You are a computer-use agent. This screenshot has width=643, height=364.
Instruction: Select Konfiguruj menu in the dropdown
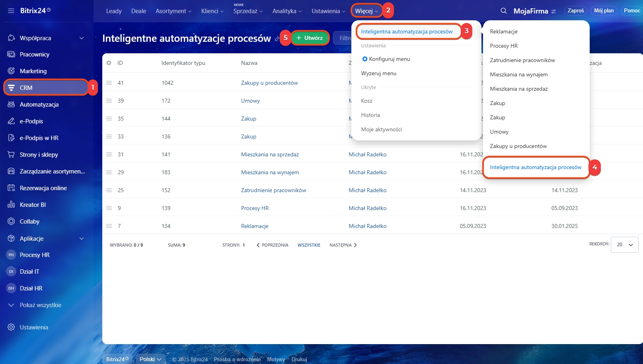(389, 59)
